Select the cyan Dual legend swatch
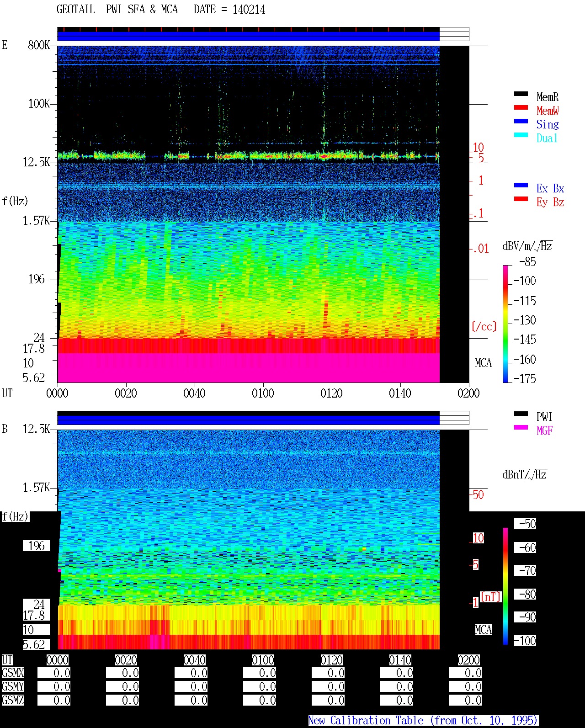 tap(521, 135)
